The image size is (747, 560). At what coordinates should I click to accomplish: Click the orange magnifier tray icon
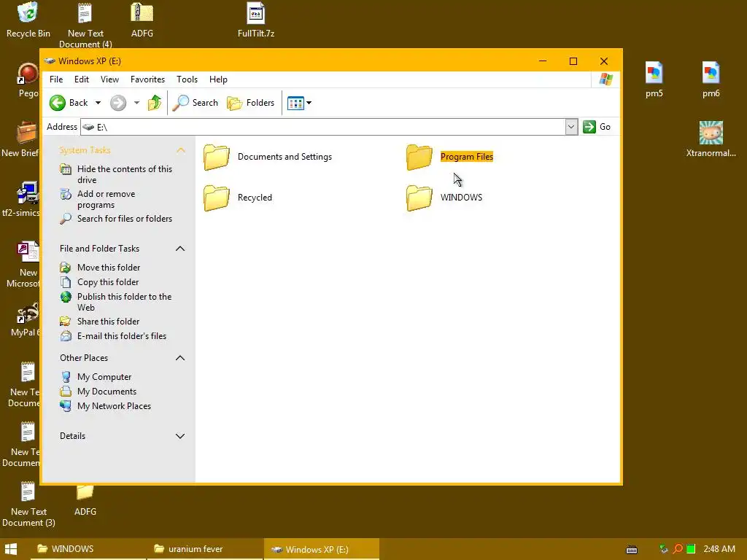678,549
